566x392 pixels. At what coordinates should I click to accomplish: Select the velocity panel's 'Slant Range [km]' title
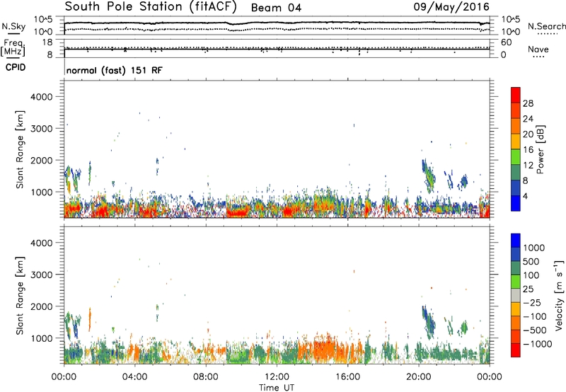click(20, 296)
